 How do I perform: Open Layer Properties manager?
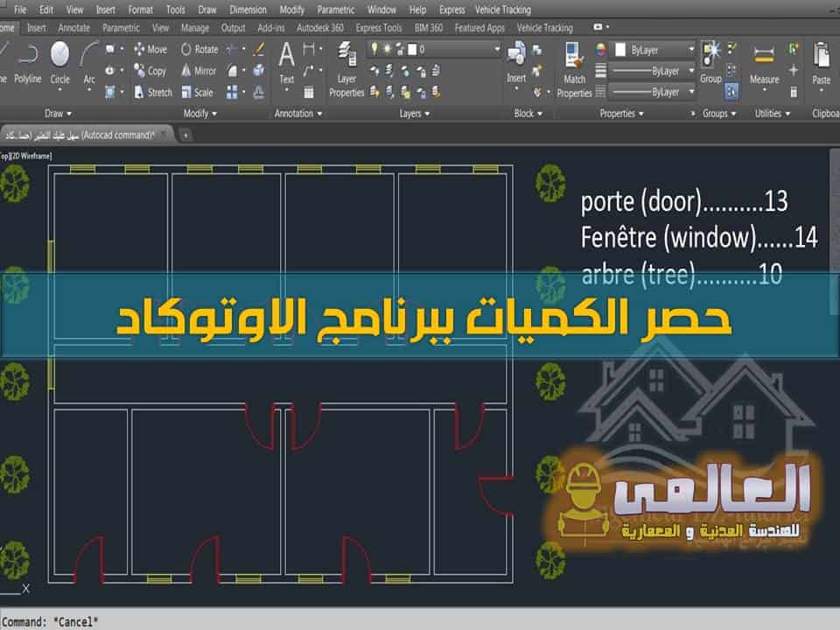pyautogui.click(x=346, y=70)
